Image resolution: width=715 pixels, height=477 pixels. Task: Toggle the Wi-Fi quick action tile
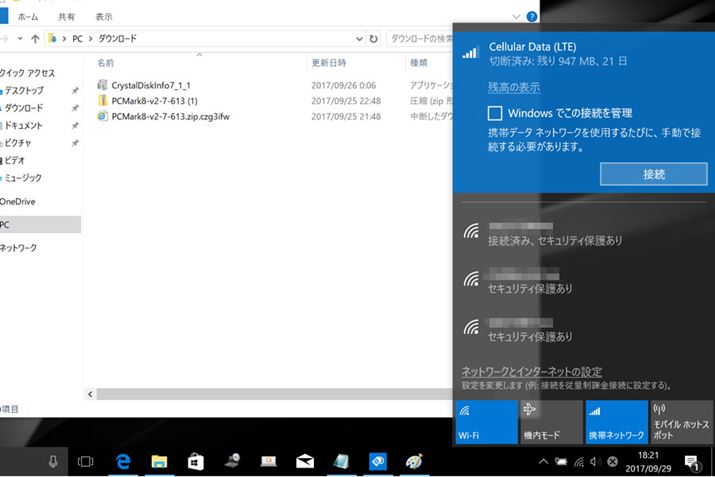486,422
